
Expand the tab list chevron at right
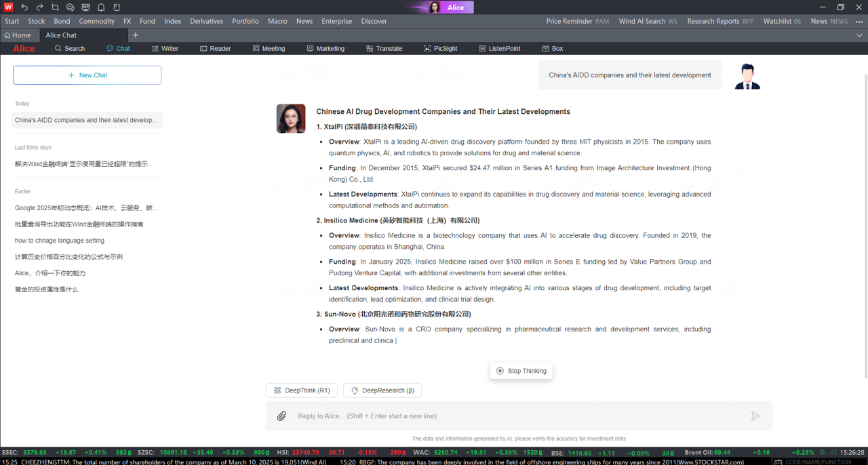(859, 35)
